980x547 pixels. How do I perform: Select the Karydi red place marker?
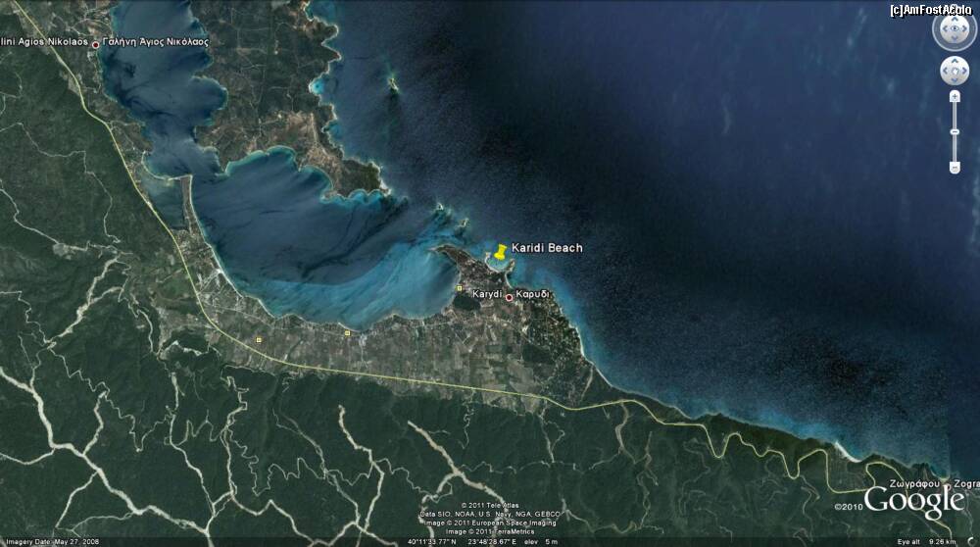(509, 297)
